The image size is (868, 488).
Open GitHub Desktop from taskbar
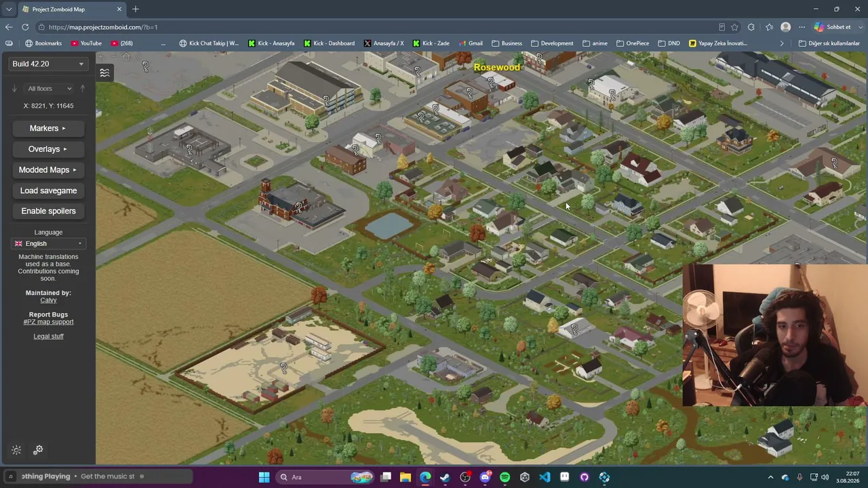click(x=585, y=477)
